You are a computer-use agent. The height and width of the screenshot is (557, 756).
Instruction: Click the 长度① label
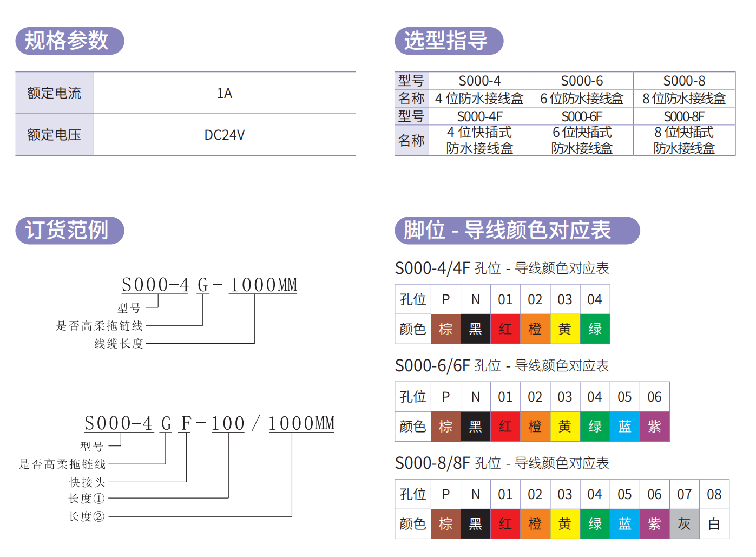pos(87,499)
